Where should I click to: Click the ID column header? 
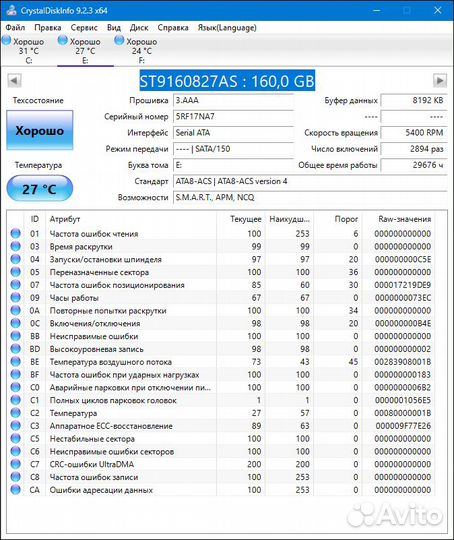point(34,219)
